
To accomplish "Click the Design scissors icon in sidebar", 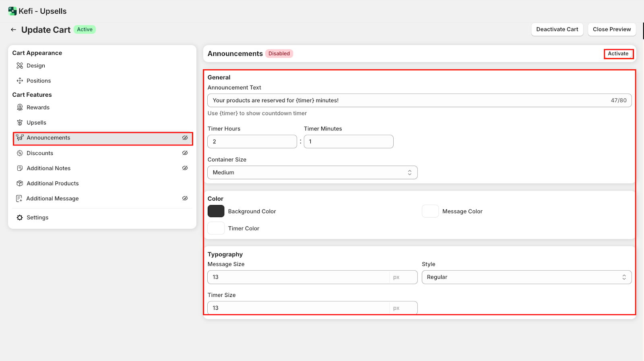I will coord(20,66).
